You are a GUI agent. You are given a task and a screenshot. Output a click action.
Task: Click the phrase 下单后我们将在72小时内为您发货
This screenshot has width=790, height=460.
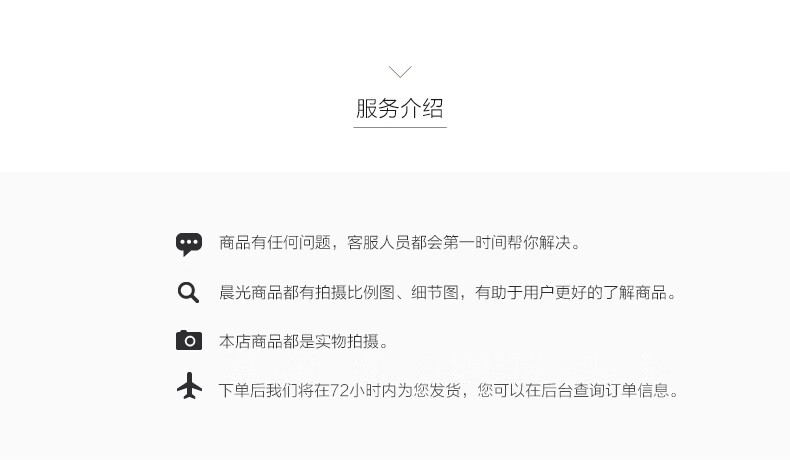(339, 390)
